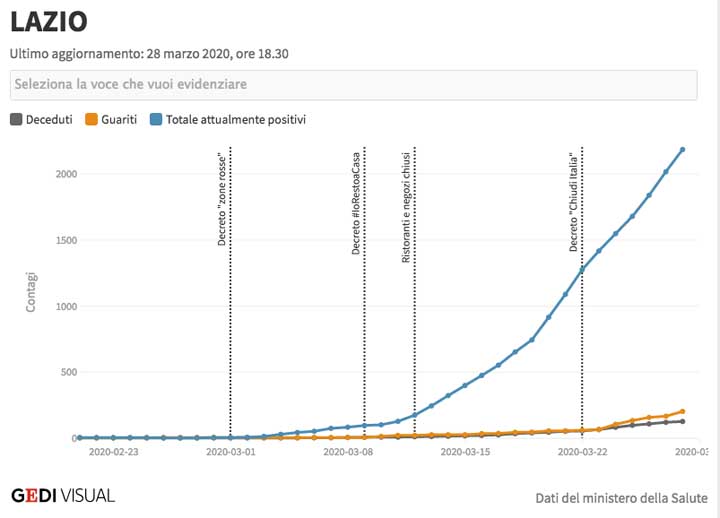Toggle the Guariti legend label
This screenshot has width=720, height=518.
119,120
